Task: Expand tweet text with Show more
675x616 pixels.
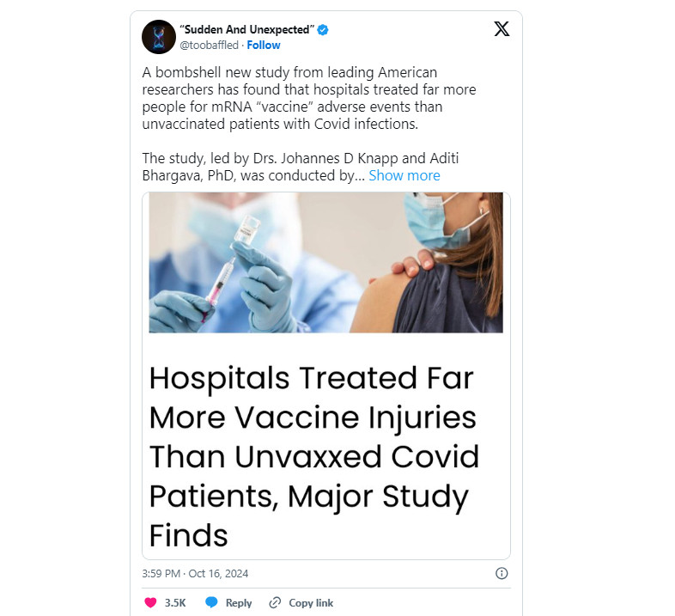Action: (404, 175)
